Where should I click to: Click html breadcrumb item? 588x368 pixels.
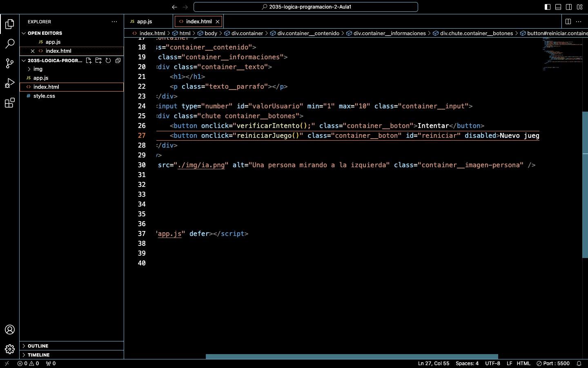tap(182, 34)
